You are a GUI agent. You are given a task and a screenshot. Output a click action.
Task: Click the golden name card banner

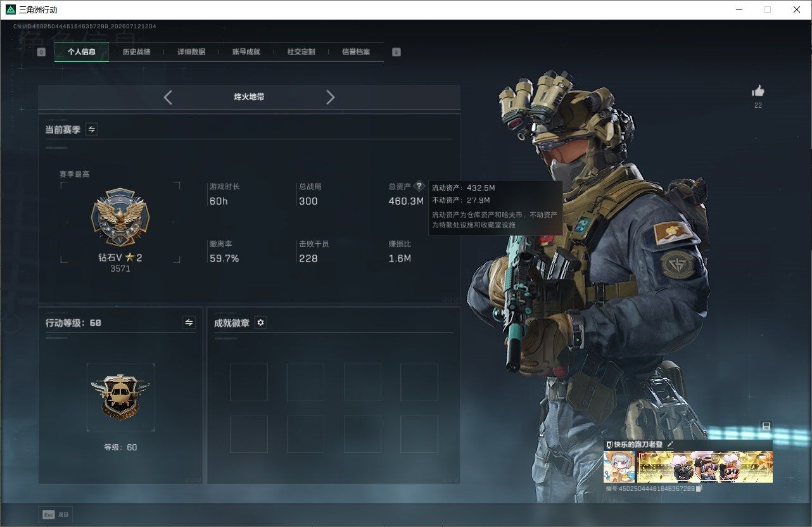click(x=705, y=467)
